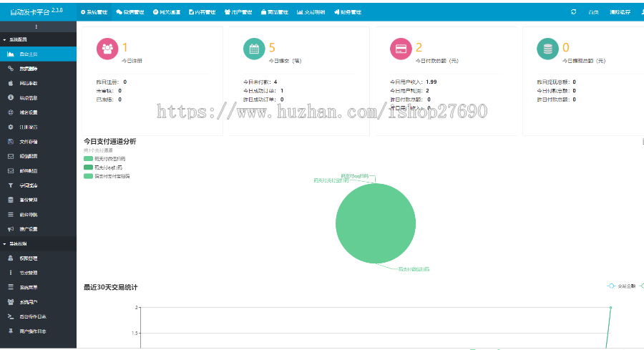Click the green coins icon for today's withdrawals
The width and height of the screenshot is (644, 350).
pos(547,49)
